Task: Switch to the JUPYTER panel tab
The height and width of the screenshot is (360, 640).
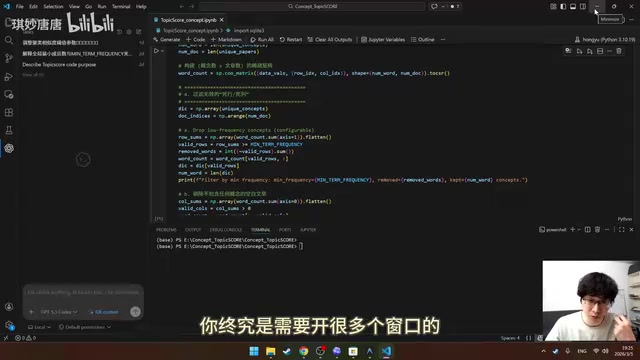Action: click(x=308, y=230)
